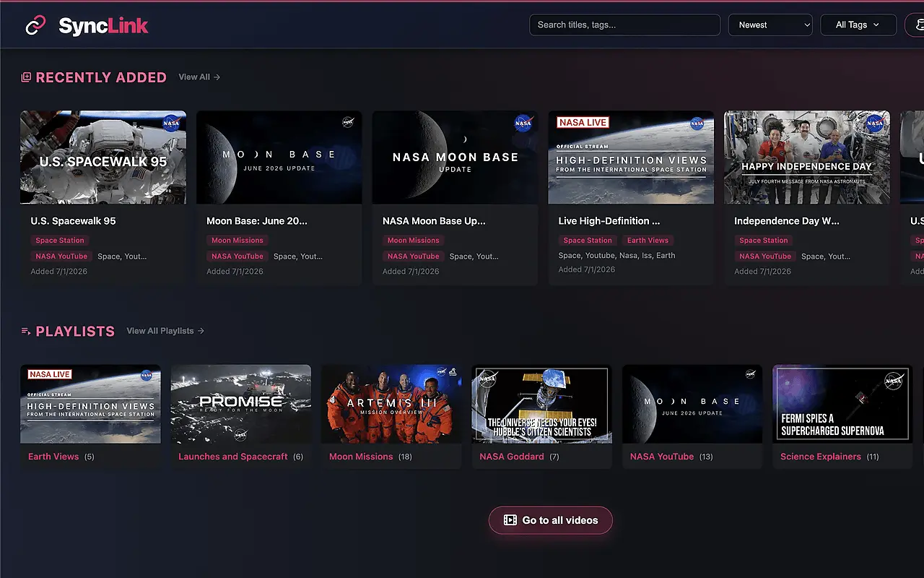This screenshot has width=924, height=578.
Task: Open the Artemis III playlist thumbnail
Action: point(391,404)
